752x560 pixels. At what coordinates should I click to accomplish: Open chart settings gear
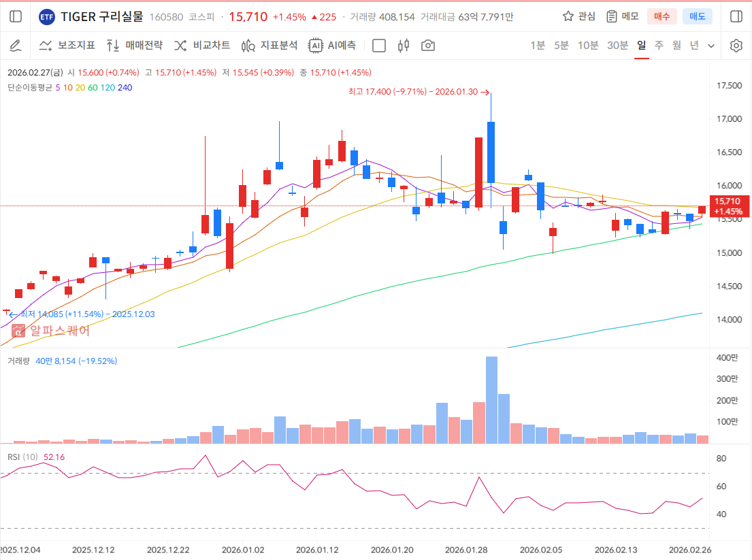point(736,46)
